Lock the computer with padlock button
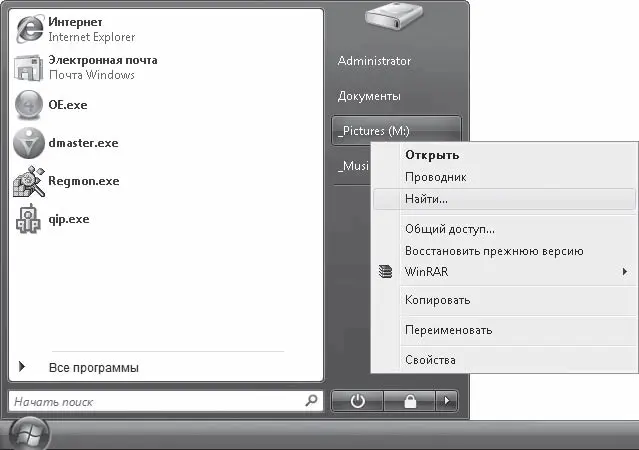639x450 pixels. (x=410, y=401)
